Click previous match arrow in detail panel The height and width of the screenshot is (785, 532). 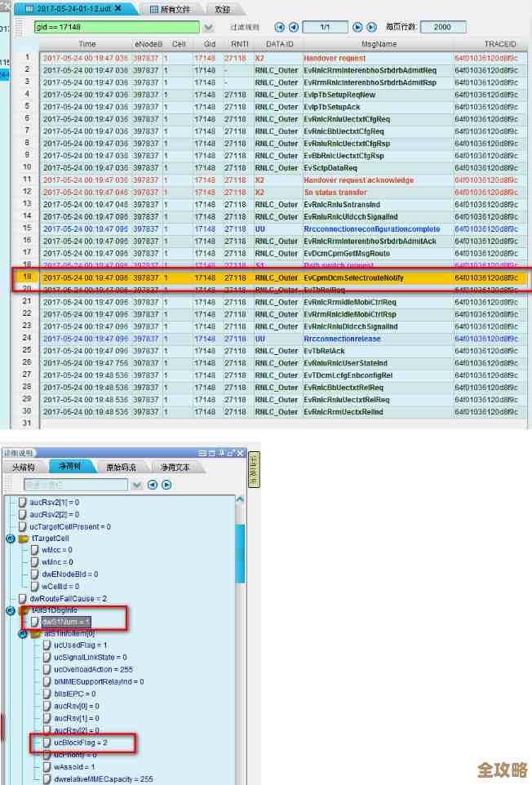point(152,485)
